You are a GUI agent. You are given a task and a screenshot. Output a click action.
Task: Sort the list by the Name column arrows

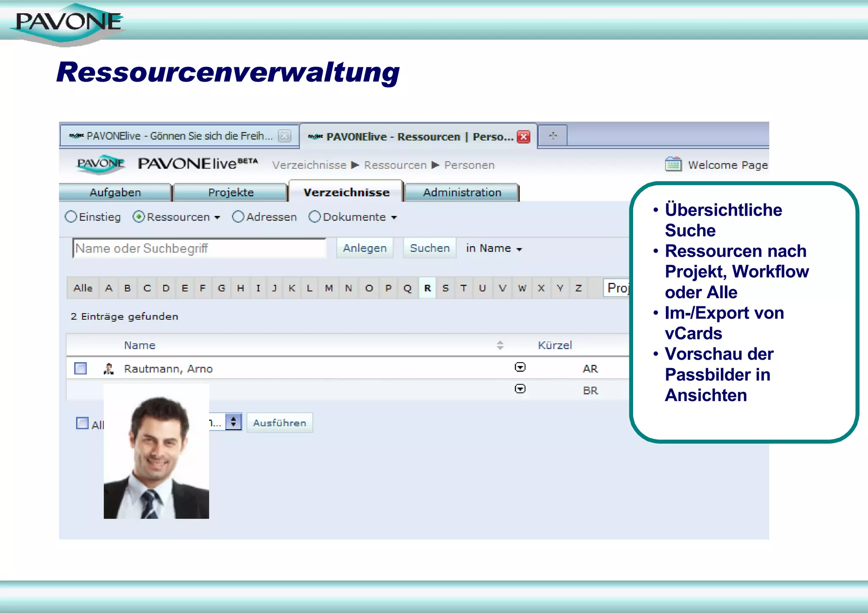[x=500, y=345]
